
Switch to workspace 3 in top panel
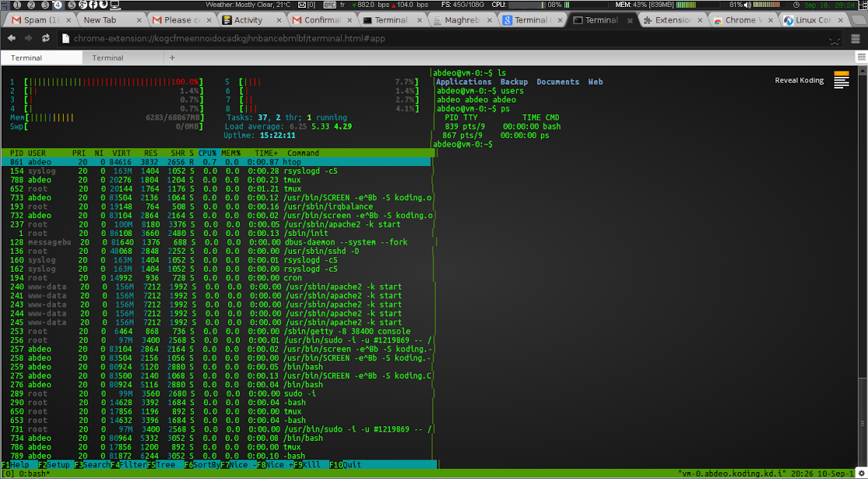point(45,5)
